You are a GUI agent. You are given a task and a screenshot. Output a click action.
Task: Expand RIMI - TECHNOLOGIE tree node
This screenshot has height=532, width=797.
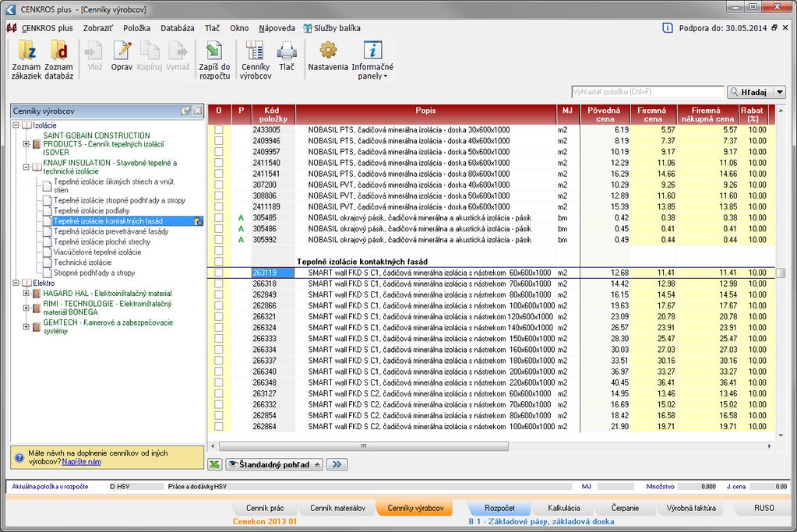pyautogui.click(x=26, y=308)
